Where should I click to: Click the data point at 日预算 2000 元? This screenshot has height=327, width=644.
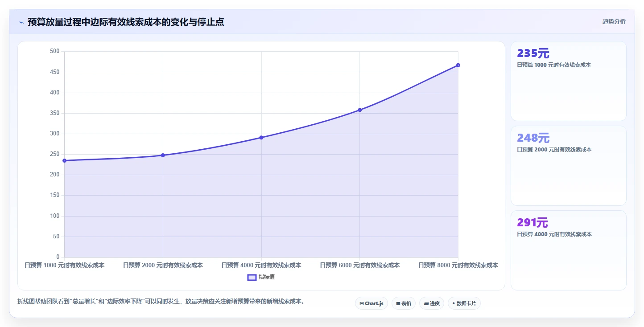(163, 155)
